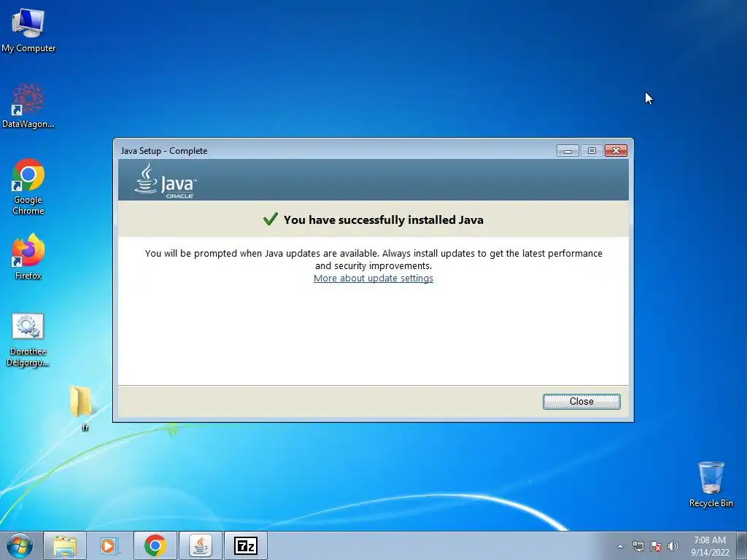Open the clock showing 7:08 AM
Image resolution: width=747 pixels, height=560 pixels.
[x=710, y=546]
